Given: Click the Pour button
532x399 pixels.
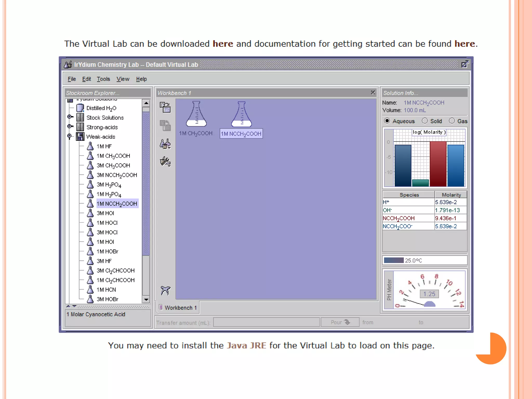Looking at the screenshot, I should tap(340, 322).
